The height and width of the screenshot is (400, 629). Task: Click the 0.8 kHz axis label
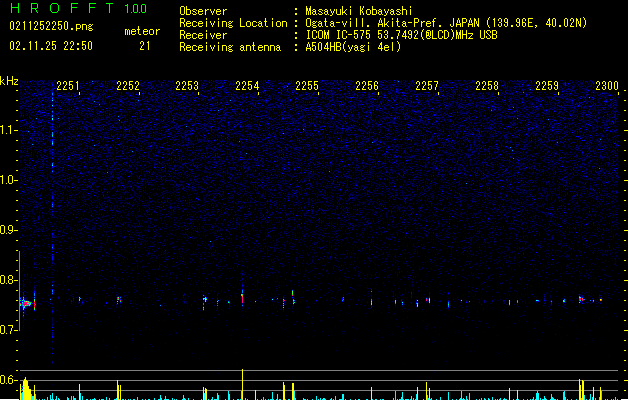[x=8, y=280]
